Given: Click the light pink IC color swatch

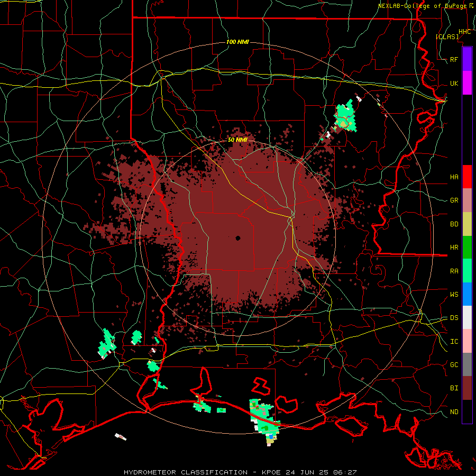Looking at the screenshot, I should point(467,341).
